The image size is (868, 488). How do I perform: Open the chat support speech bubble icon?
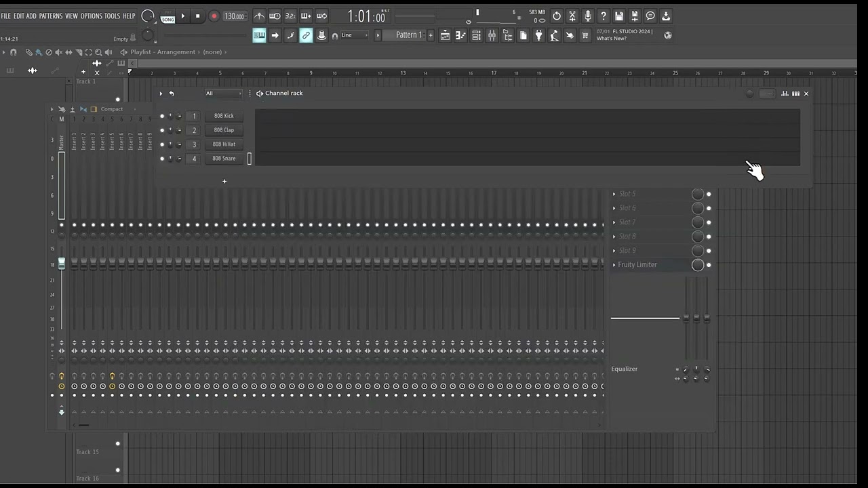650,16
